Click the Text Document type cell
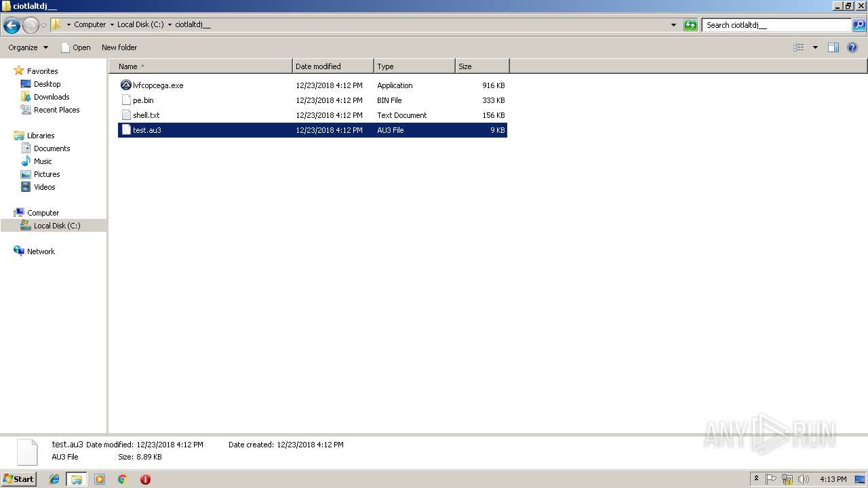The height and width of the screenshot is (488, 868). pos(402,115)
